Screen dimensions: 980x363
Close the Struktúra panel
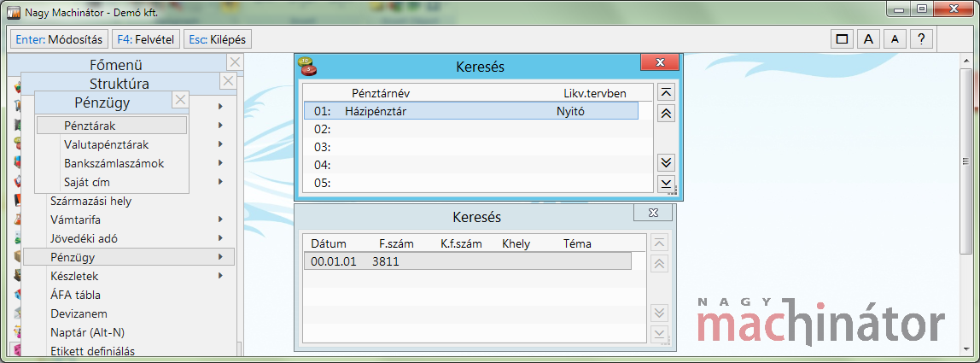pos(228,81)
